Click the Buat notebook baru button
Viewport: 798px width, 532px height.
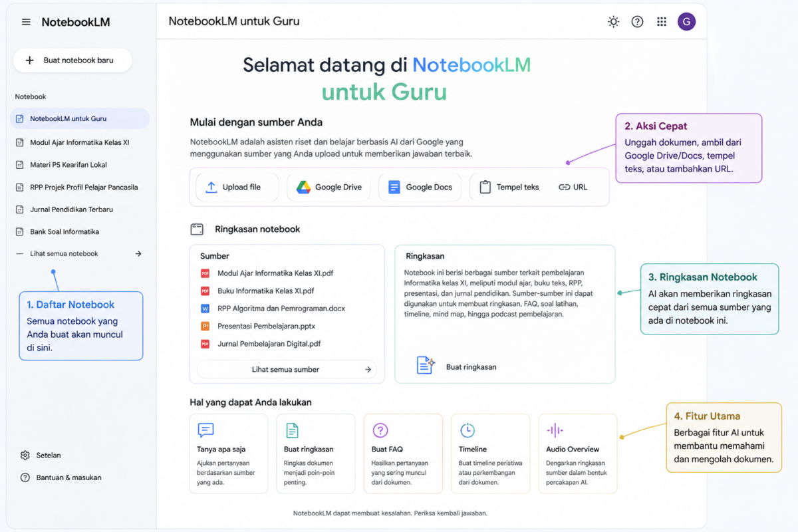[72, 61]
